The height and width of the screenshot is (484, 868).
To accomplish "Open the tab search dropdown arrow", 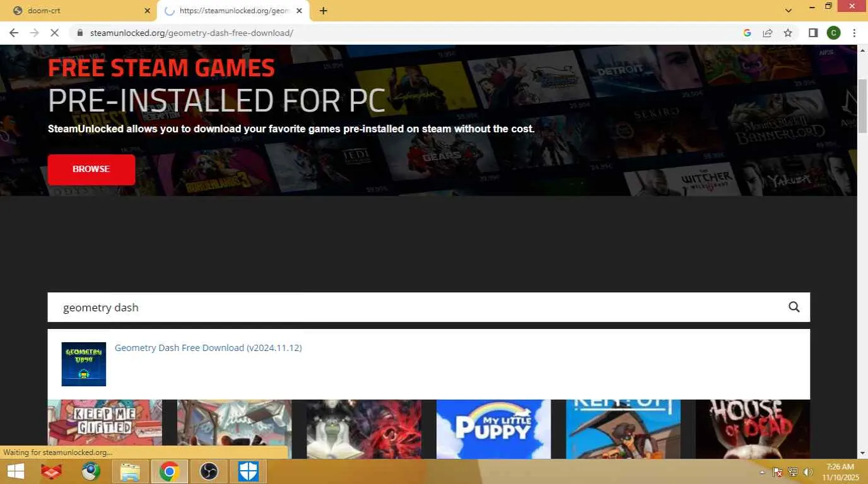I will click(x=789, y=10).
